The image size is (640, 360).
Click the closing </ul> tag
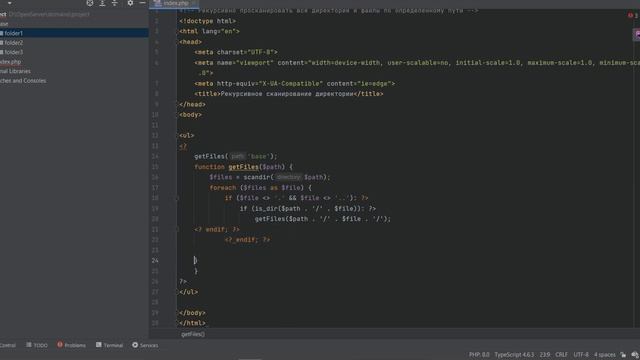(189, 292)
